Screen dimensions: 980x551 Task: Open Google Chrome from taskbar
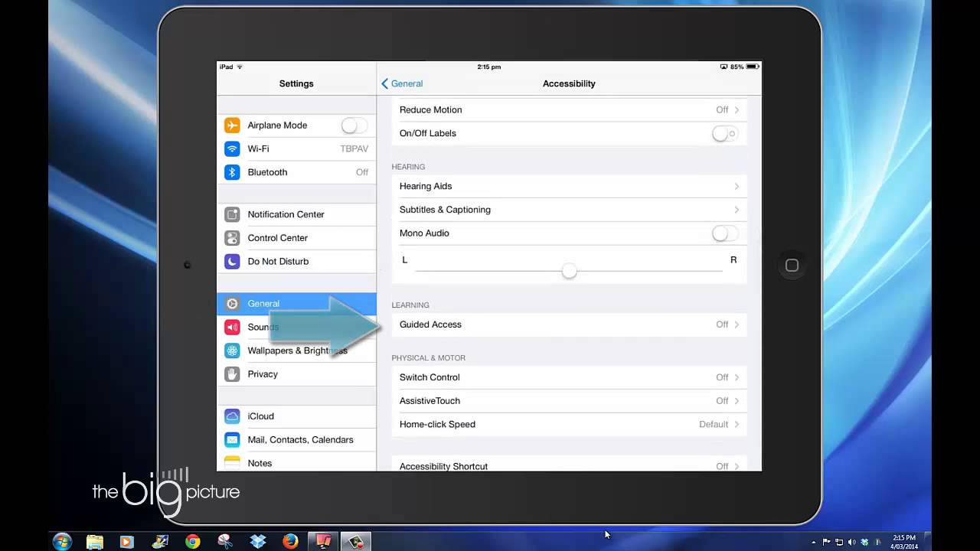coord(193,542)
